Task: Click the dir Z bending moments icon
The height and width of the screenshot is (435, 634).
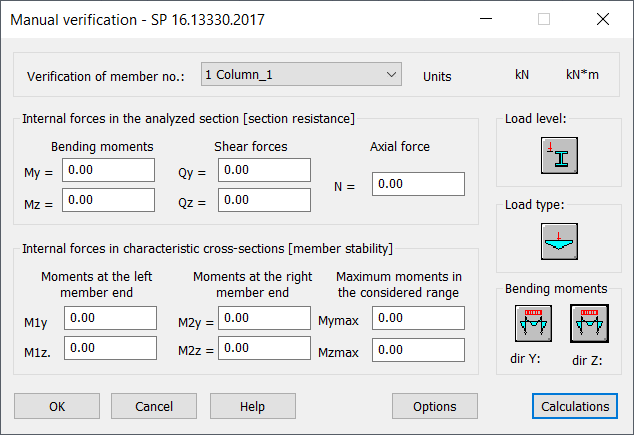Action: tap(589, 323)
